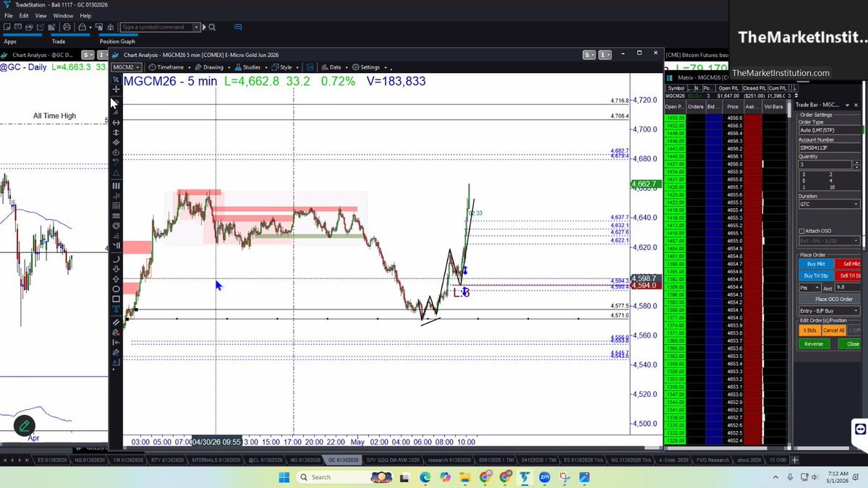Viewport: 868px width, 488px height.
Task: Open the Edit menu
Action: tap(24, 15)
